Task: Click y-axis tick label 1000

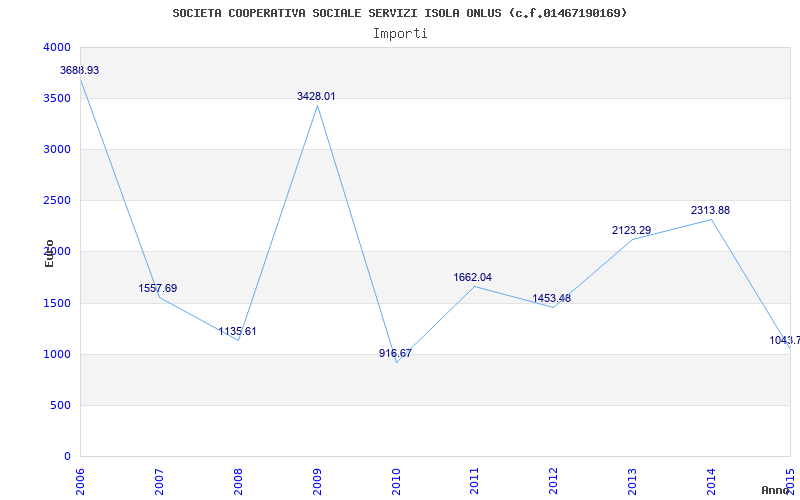Action: [x=57, y=355]
